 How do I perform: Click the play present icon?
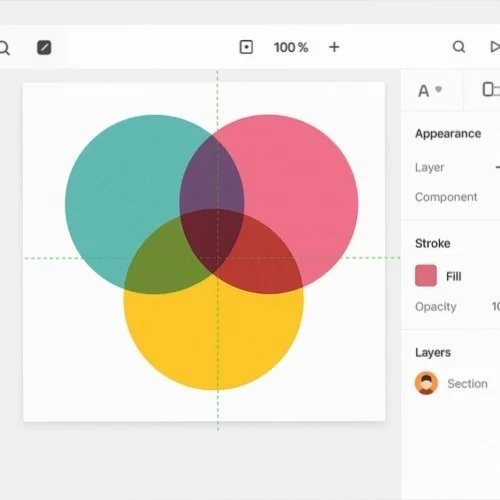click(x=495, y=47)
